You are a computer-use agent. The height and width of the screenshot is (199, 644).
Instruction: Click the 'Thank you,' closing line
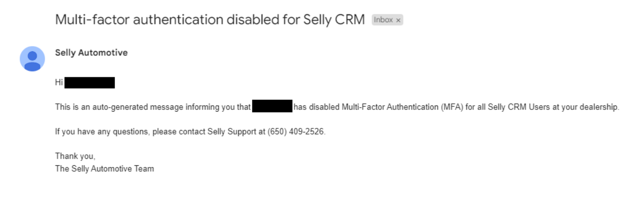(x=75, y=156)
